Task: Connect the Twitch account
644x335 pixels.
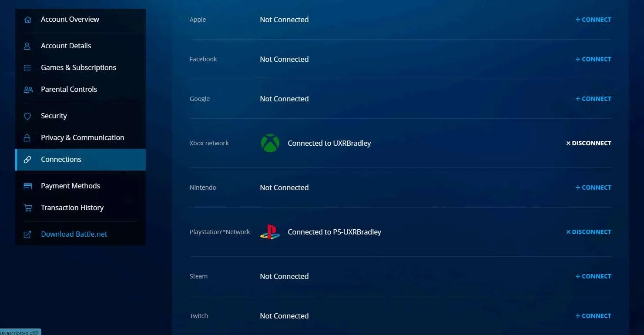Action: 594,316
